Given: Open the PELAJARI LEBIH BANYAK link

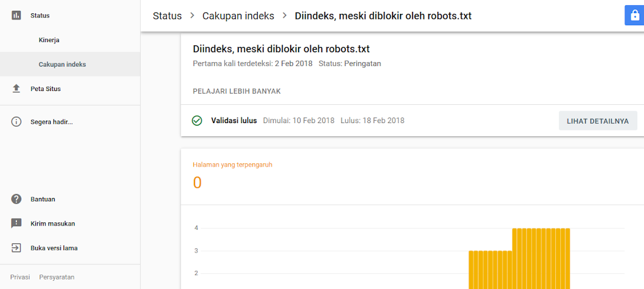Looking at the screenshot, I should (x=236, y=91).
